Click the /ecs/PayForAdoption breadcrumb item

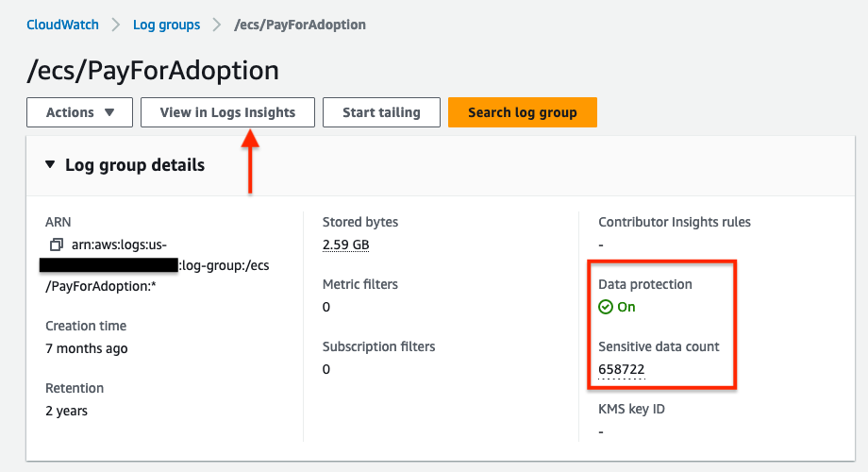(300, 25)
